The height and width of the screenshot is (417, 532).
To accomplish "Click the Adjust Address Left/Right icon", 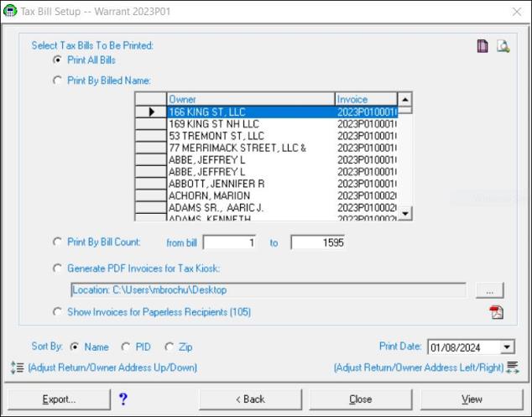I will point(512,367).
